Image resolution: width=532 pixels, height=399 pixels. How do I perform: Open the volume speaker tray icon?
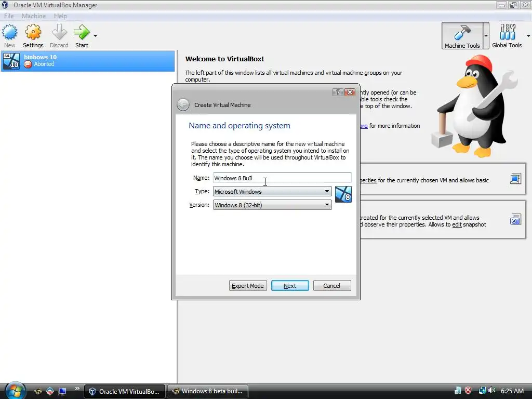point(492,391)
